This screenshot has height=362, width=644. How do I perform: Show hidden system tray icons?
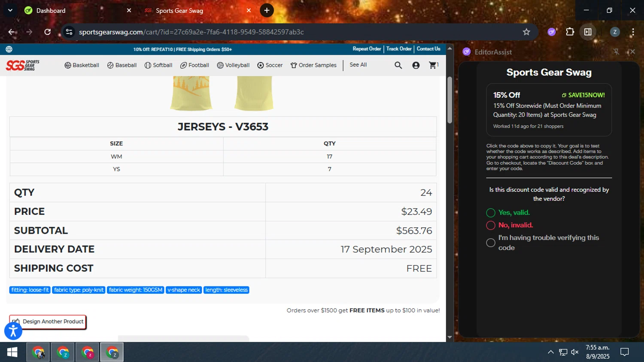point(550,352)
